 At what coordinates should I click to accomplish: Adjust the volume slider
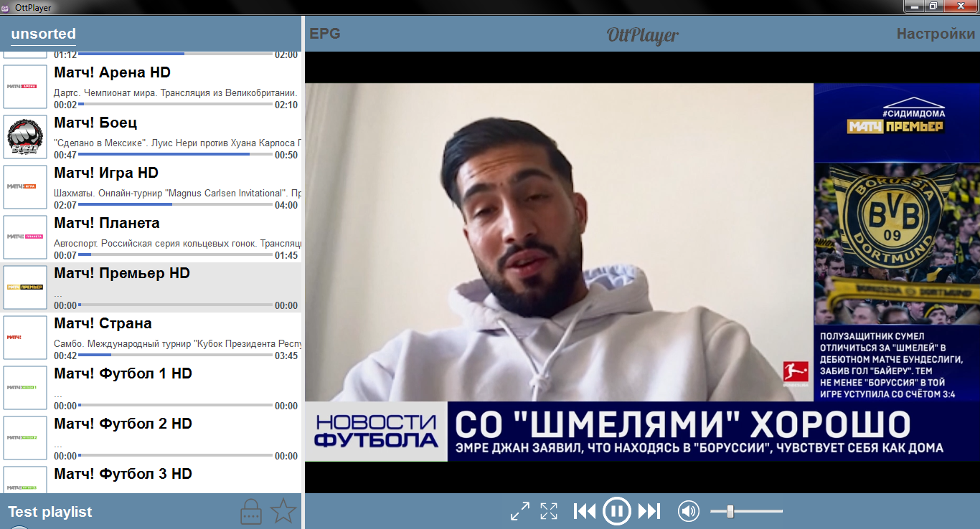[x=730, y=511]
